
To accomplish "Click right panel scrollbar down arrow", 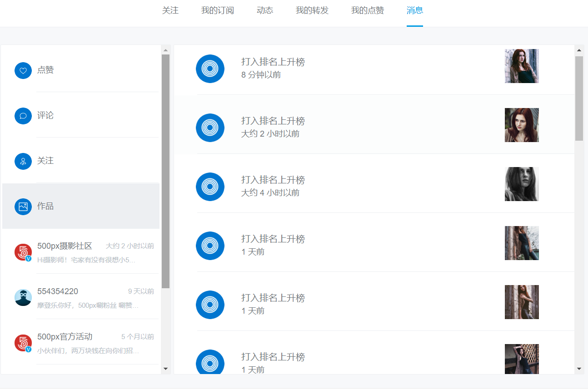I will [579, 369].
